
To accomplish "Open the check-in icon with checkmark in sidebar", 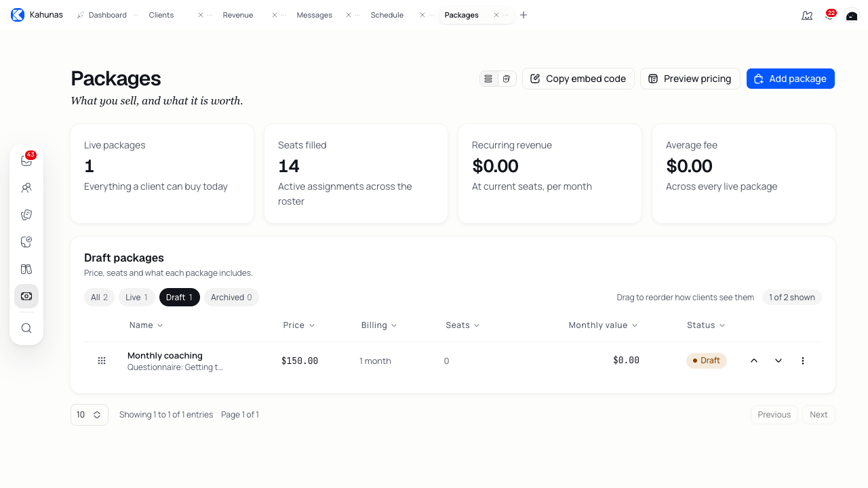I will click(26, 242).
